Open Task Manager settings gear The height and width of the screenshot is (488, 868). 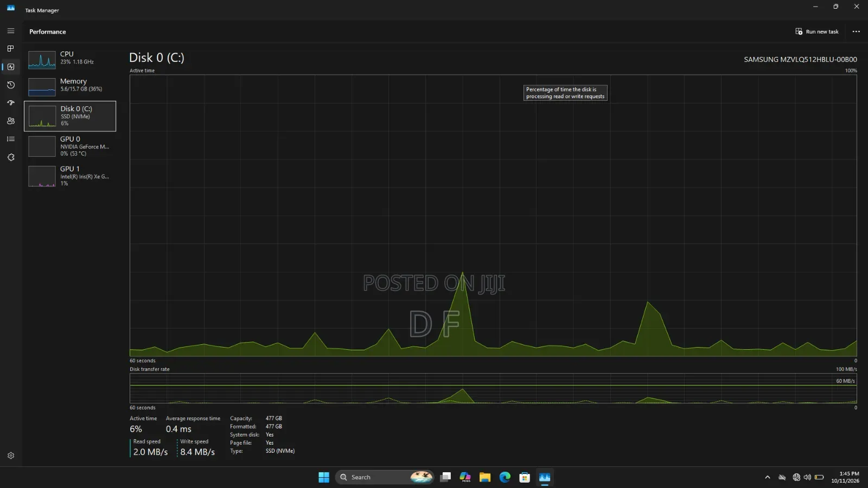click(11, 455)
